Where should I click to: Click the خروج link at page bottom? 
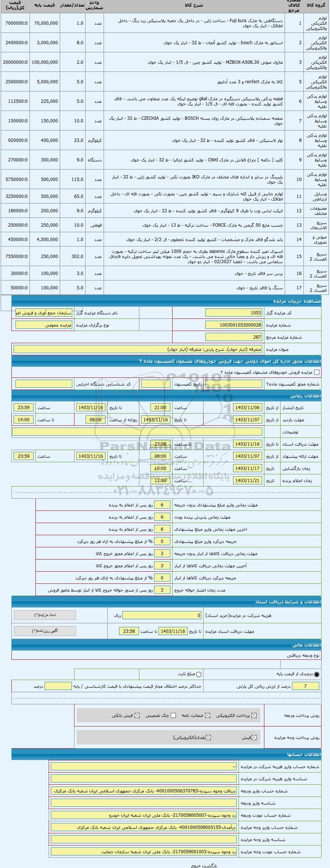195,865
